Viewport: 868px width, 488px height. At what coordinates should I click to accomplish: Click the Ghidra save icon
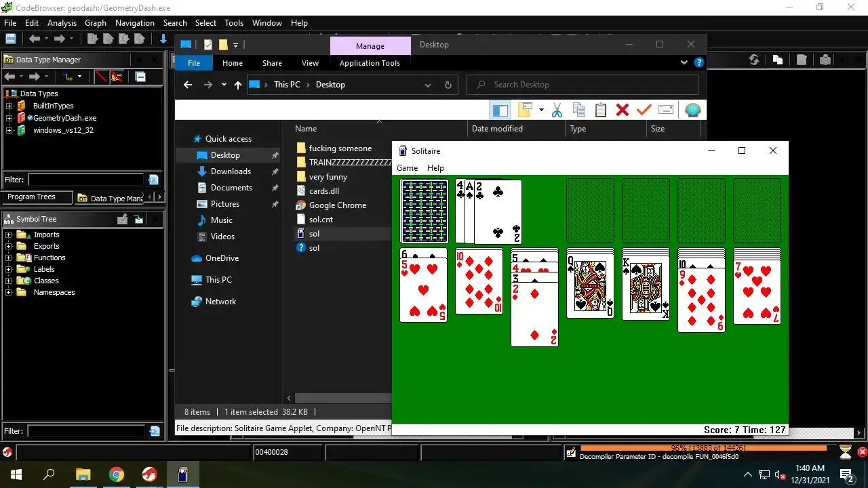(10, 39)
